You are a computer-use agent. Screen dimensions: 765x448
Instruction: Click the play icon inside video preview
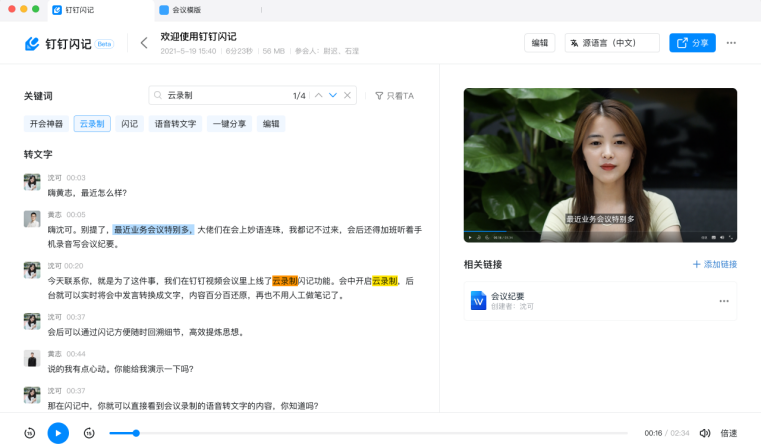click(x=470, y=237)
